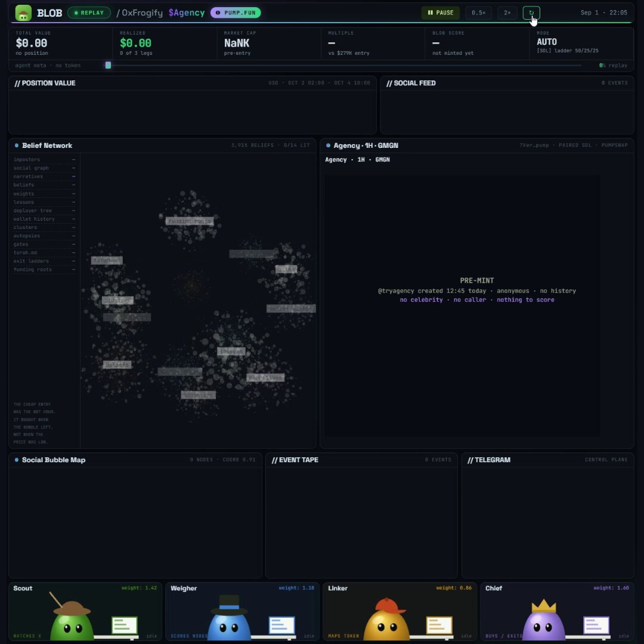Open the Chief's purple document icon

(596, 625)
